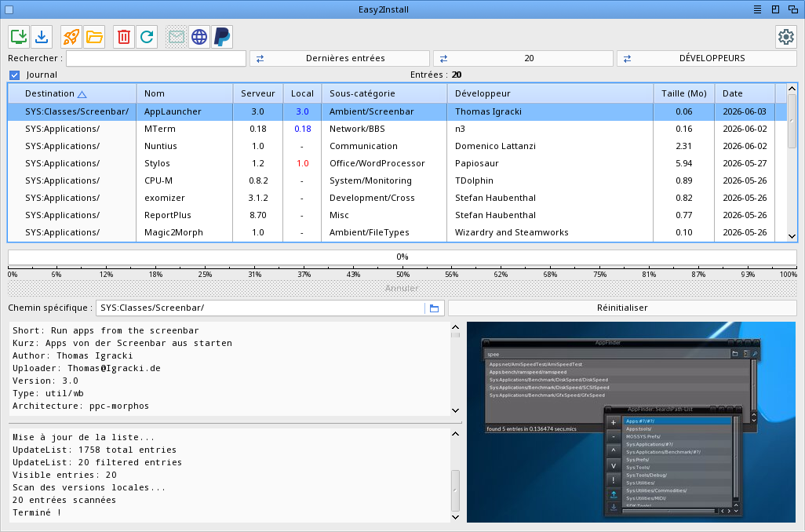805x532 pixels.
Task: Sort by the Date column header
Action: click(745, 93)
